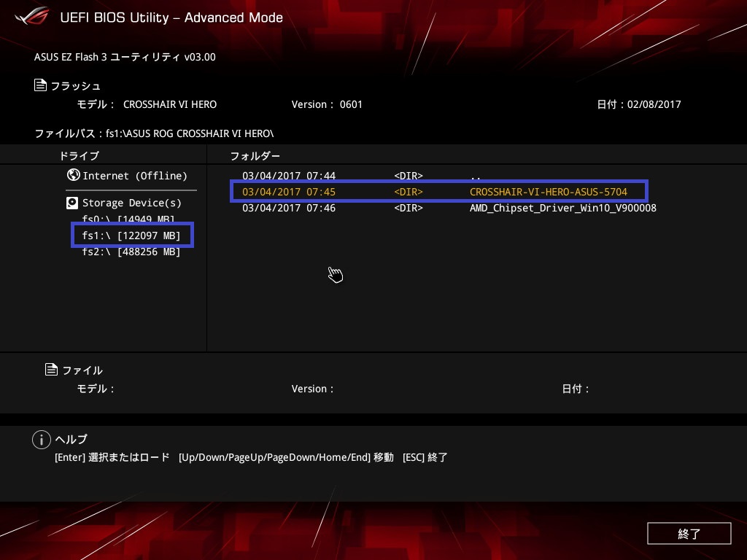Screen dimensions: 747x560
Task: Click the フラッシュ document icon
Action: pyautogui.click(x=41, y=85)
